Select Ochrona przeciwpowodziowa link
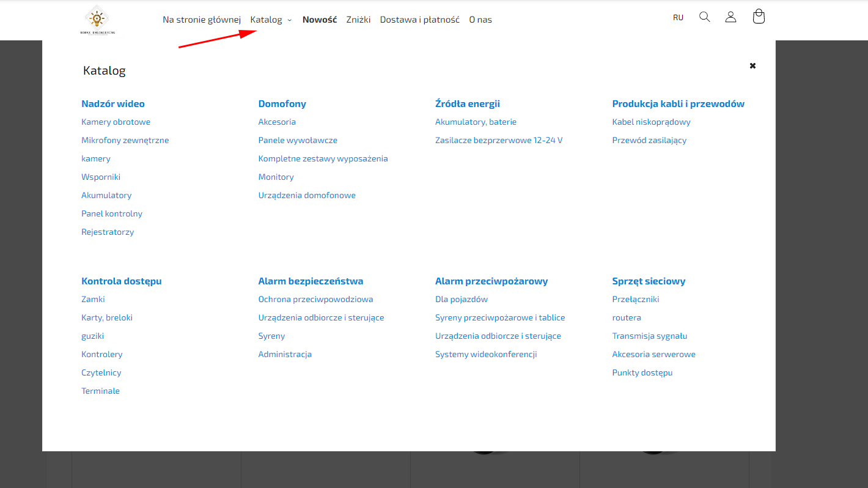Viewport: 868px width, 488px height. pos(315,300)
